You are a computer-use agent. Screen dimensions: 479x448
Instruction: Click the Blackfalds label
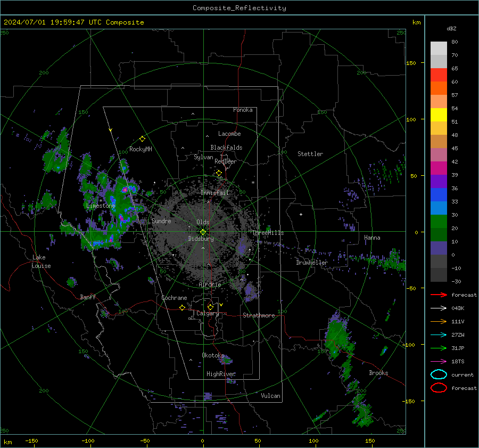coord(226,148)
